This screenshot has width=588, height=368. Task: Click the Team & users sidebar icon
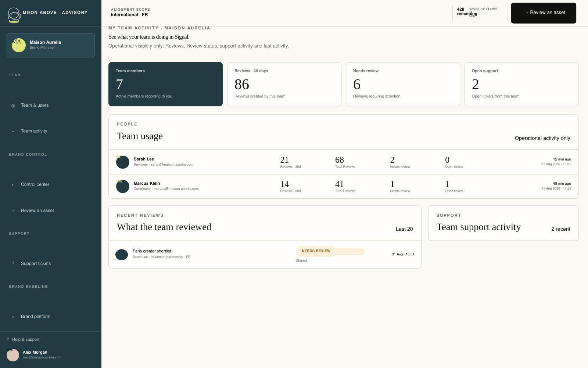[13, 106]
